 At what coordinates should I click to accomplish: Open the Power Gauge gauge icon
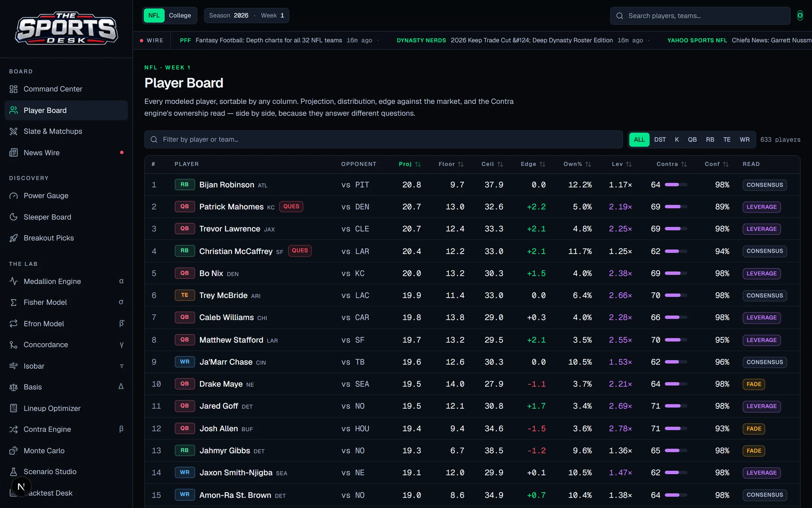tap(14, 196)
